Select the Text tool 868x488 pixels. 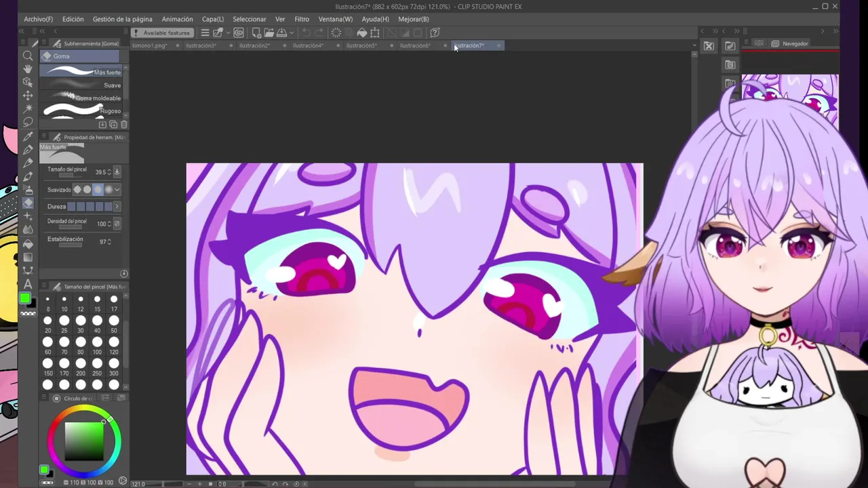tap(28, 284)
